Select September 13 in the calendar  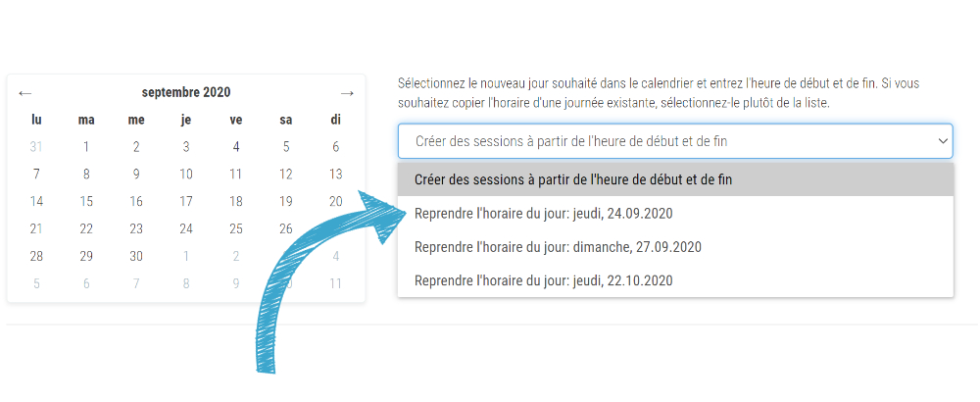coord(335,175)
